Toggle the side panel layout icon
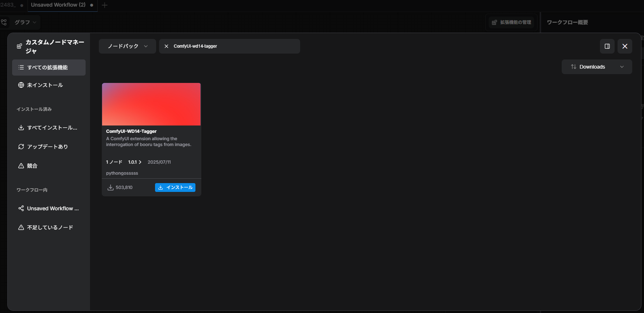 [607, 46]
